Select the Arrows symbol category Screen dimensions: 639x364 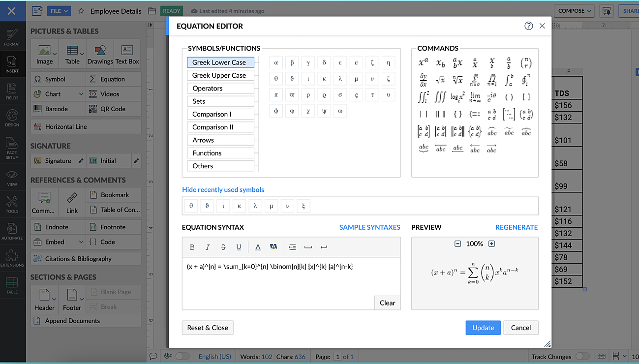(x=220, y=140)
